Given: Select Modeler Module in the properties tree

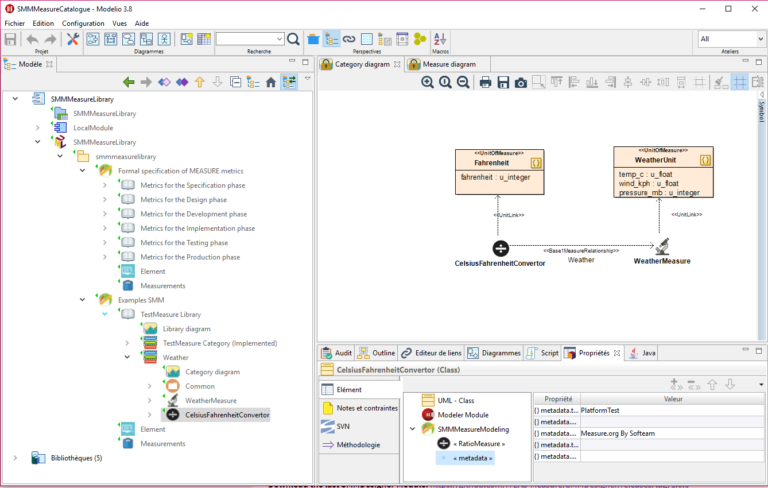Looking at the screenshot, I should point(463,415).
